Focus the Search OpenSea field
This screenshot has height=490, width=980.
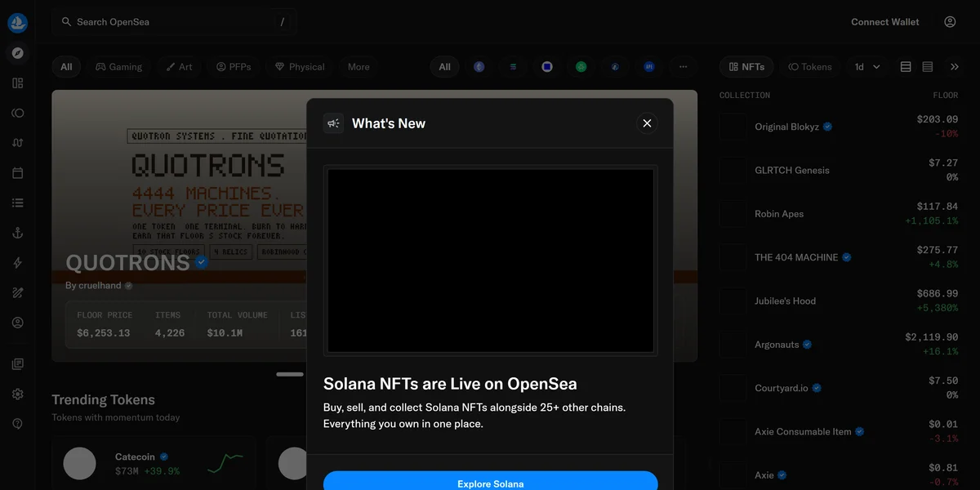(x=173, y=22)
